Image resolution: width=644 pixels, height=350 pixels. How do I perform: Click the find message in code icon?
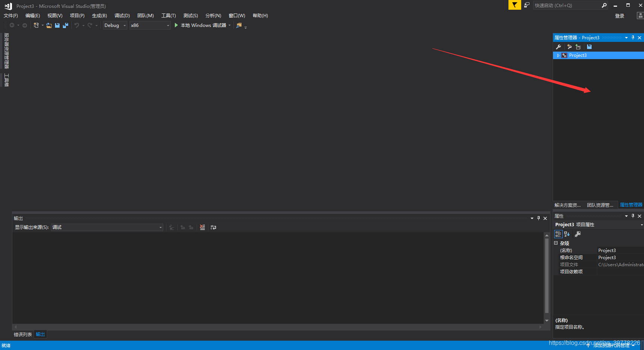pyautogui.click(x=171, y=227)
